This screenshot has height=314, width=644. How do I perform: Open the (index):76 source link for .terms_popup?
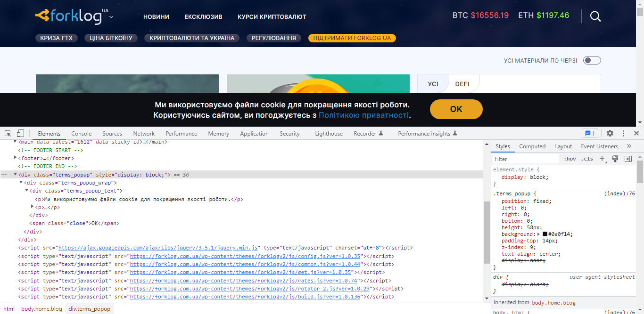point(619,193)
